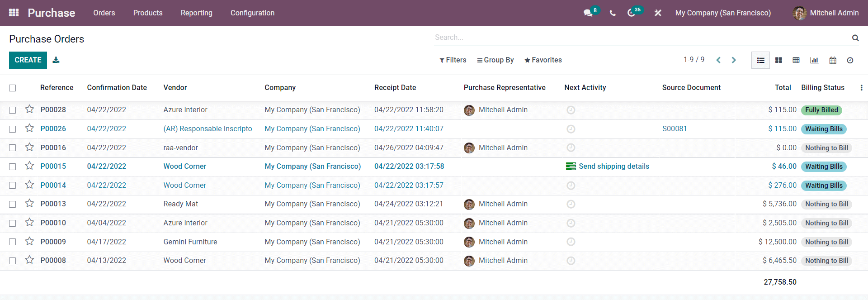Viewport: 868px width, 300px height.
Task: Open the Group By dropdown
Action: click(x=495, y=60)
